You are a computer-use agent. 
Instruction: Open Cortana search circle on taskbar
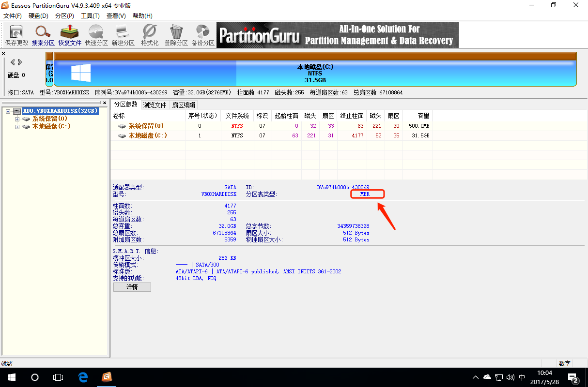(x=35, y=377)
